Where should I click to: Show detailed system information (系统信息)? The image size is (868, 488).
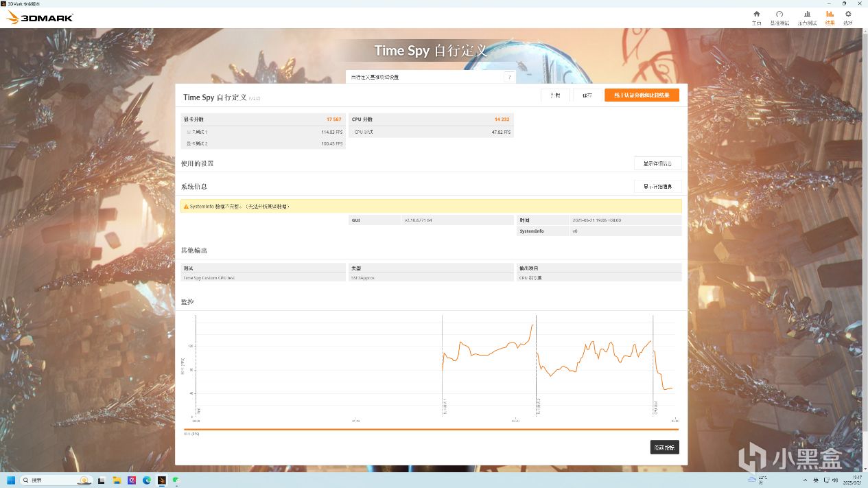(657, 186)
